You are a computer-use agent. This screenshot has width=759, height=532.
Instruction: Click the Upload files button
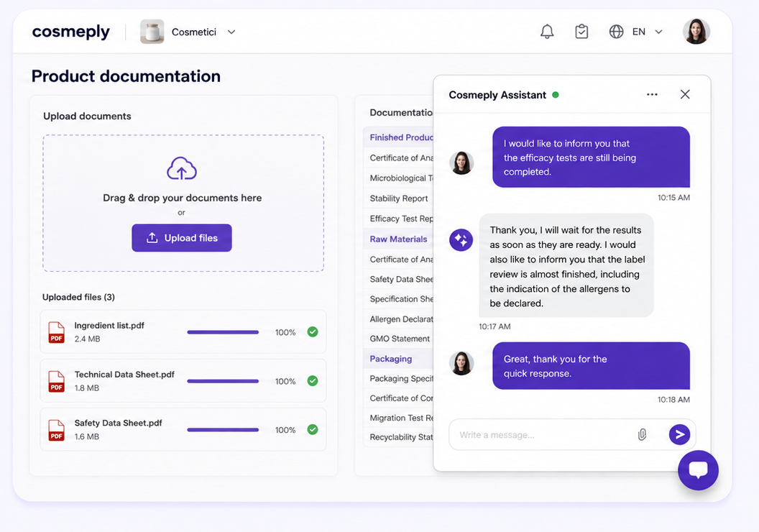[182, 238]
